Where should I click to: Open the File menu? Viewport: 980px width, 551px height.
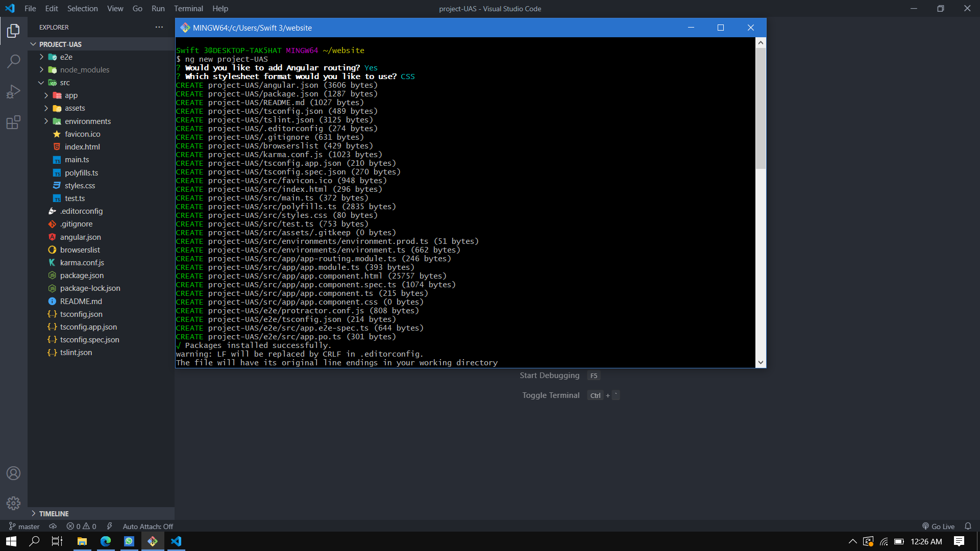30,9
